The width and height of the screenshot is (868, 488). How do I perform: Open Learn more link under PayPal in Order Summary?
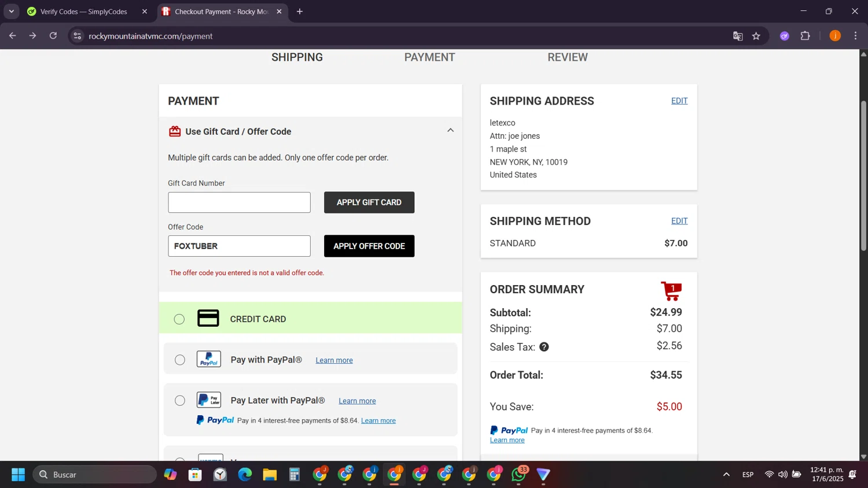pos(507,440)
